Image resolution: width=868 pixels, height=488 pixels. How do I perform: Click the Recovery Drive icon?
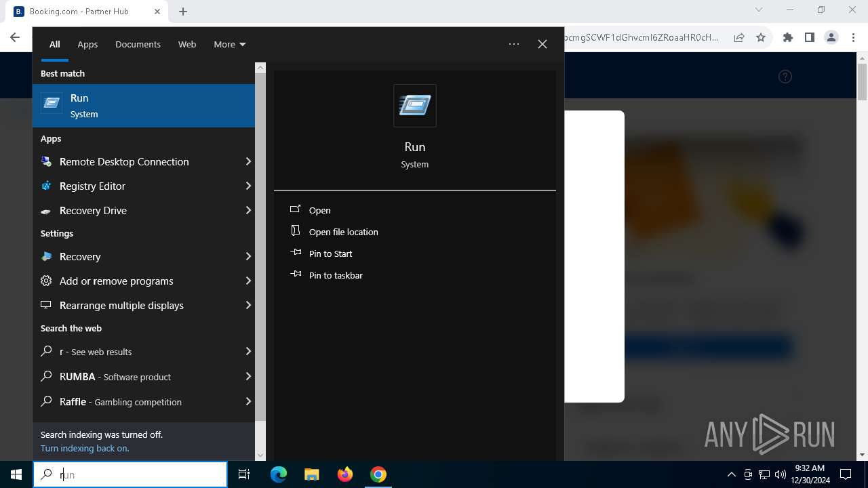46,211
